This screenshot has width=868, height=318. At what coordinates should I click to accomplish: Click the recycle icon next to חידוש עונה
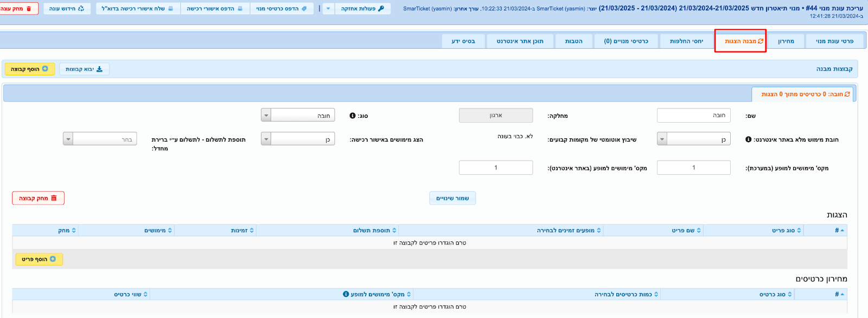tap(81, 9)
